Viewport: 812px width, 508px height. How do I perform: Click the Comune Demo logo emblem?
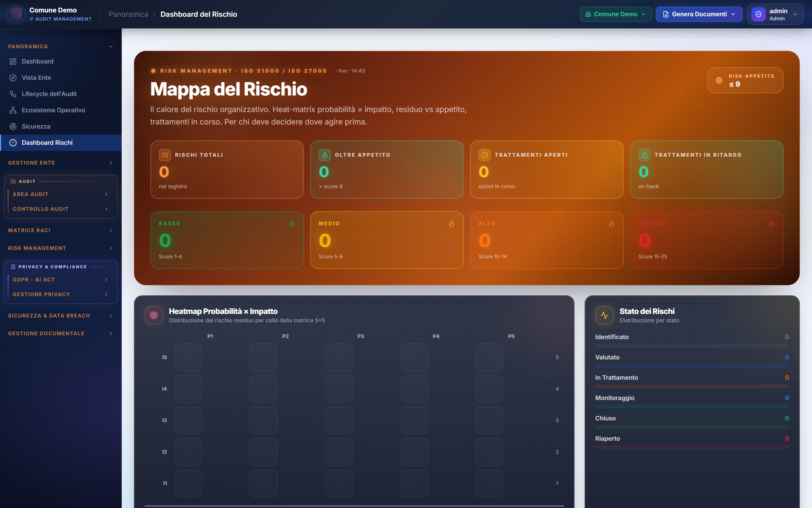(16, 14)
